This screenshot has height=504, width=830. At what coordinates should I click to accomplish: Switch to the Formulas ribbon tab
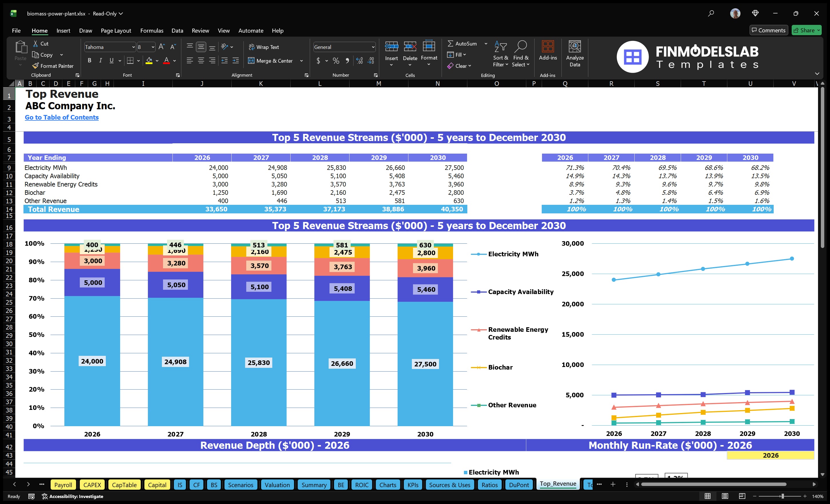[x=152, y=30]
